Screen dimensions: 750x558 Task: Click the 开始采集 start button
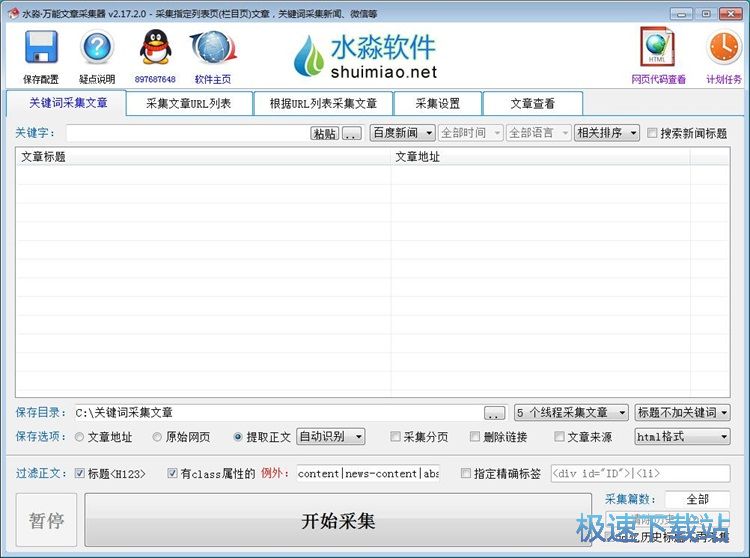click(x=338, y=520)
